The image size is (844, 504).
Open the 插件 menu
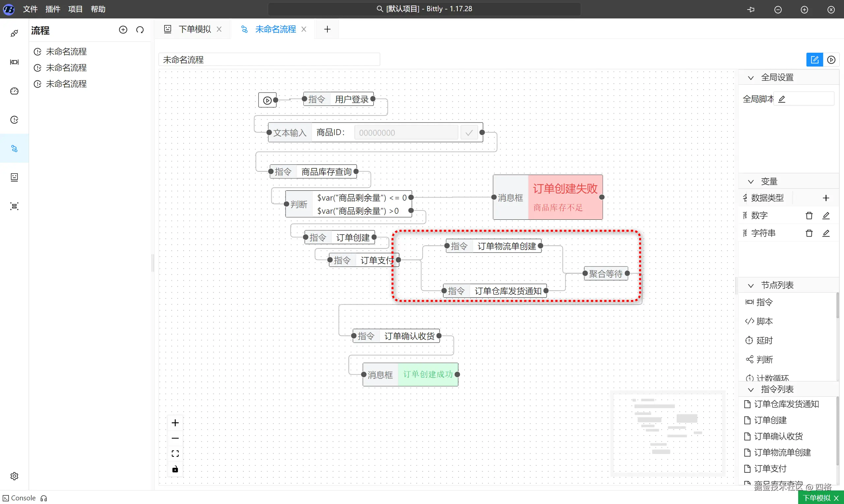[53, 9]
